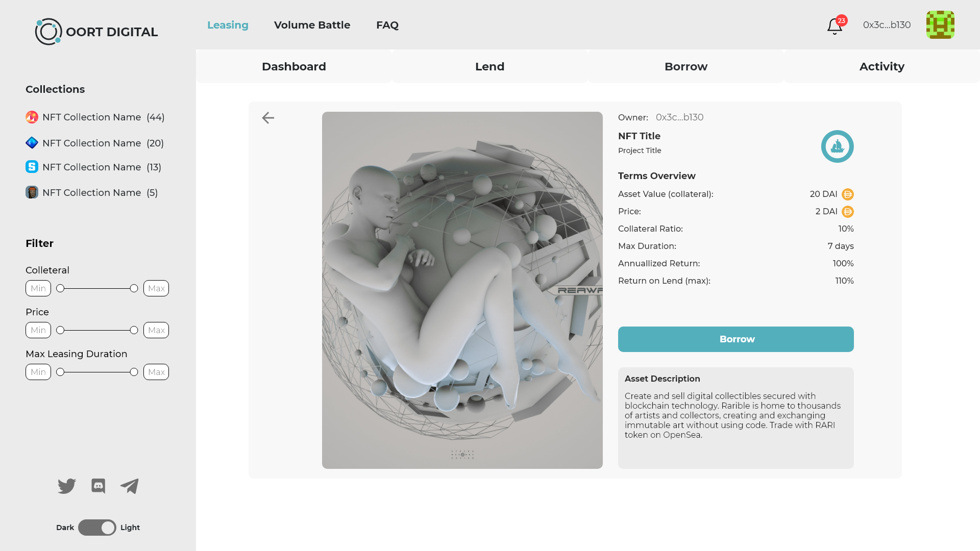Switch to the Leasing section
The height and width of the screenshot is (551, 980).
[228, 25]
